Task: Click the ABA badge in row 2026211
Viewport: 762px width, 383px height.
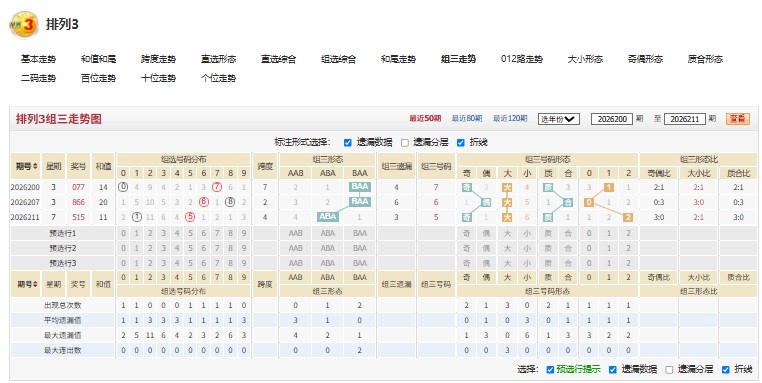Action: point(328,217)
